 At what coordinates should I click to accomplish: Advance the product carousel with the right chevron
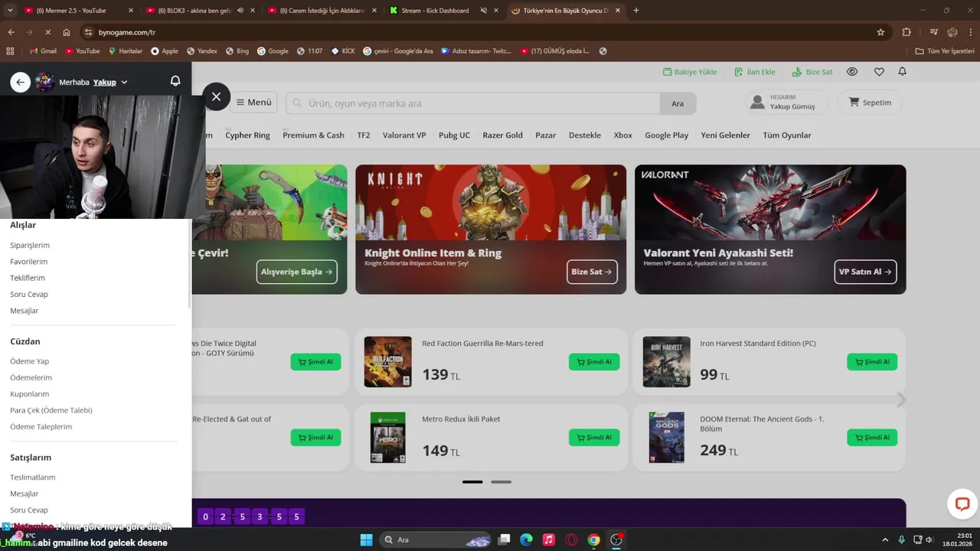901,400
